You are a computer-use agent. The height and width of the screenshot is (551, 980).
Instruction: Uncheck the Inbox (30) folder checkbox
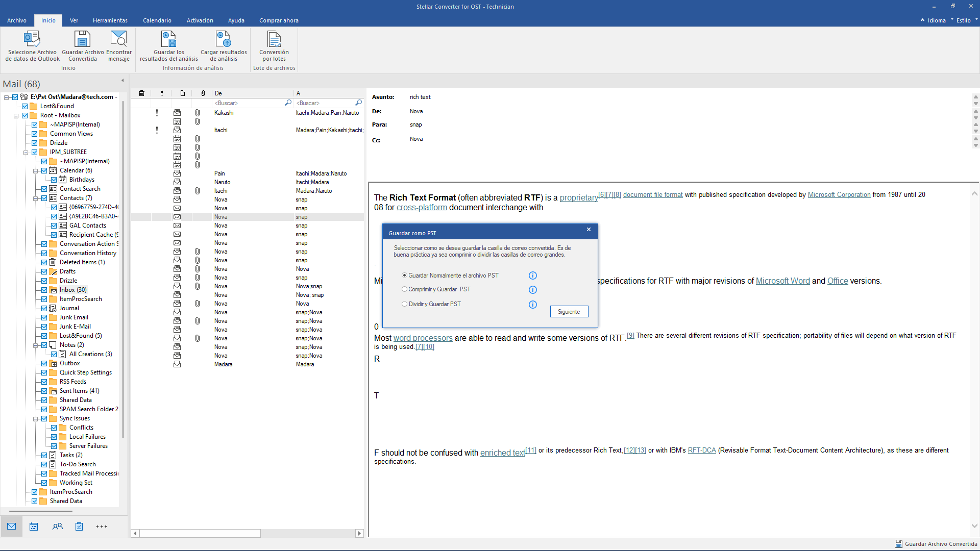[44, 290]
